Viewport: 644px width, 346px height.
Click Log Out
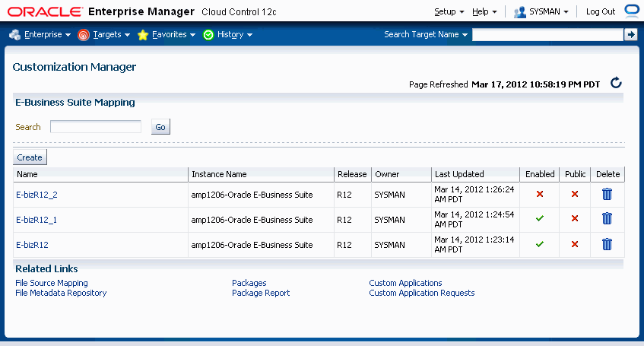601,12
